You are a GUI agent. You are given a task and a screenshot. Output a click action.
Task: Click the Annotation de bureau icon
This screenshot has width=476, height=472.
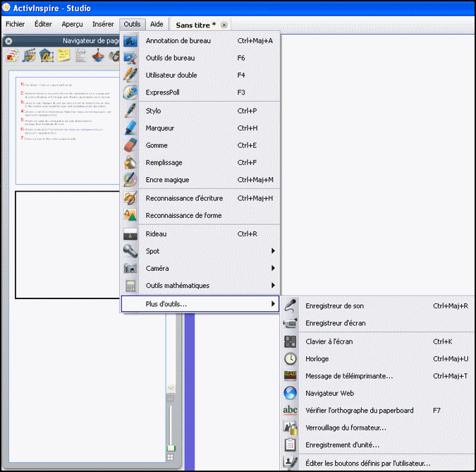click(x=130, y=41)
